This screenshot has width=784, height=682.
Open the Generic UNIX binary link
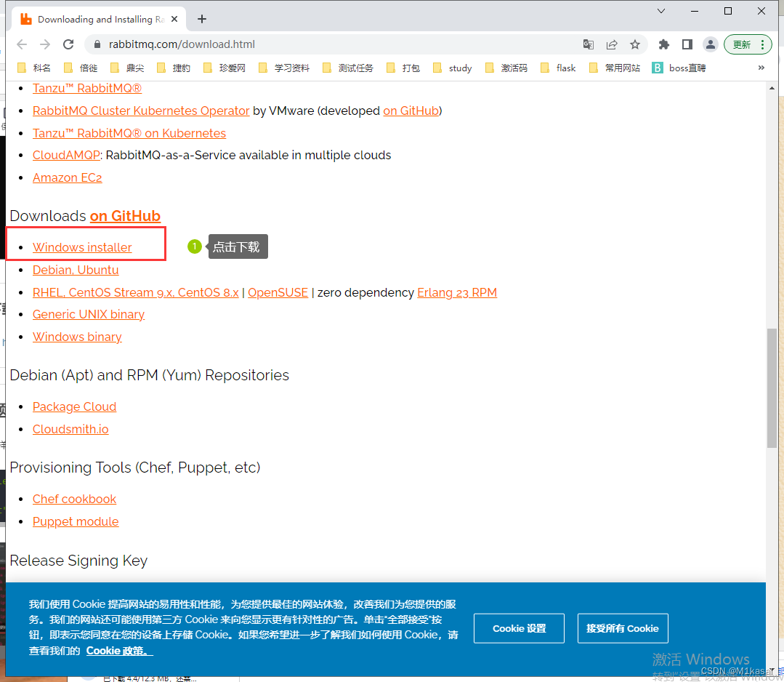click(x=89, y=314)
